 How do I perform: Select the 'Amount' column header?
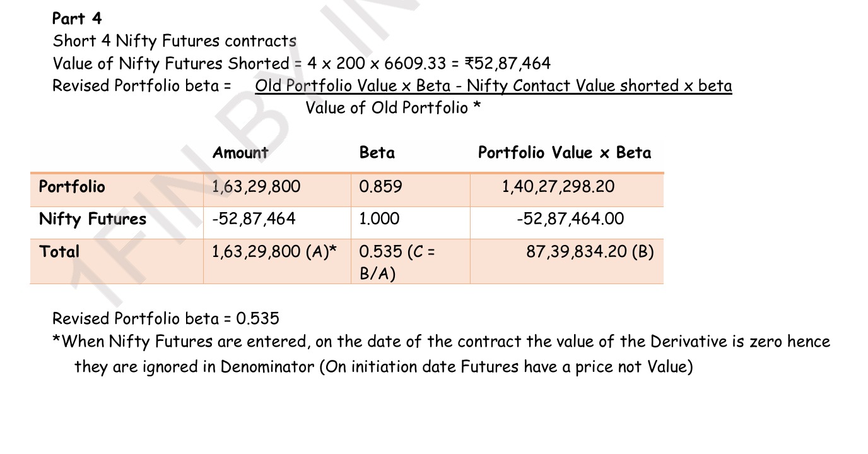[x=240, y=153]
